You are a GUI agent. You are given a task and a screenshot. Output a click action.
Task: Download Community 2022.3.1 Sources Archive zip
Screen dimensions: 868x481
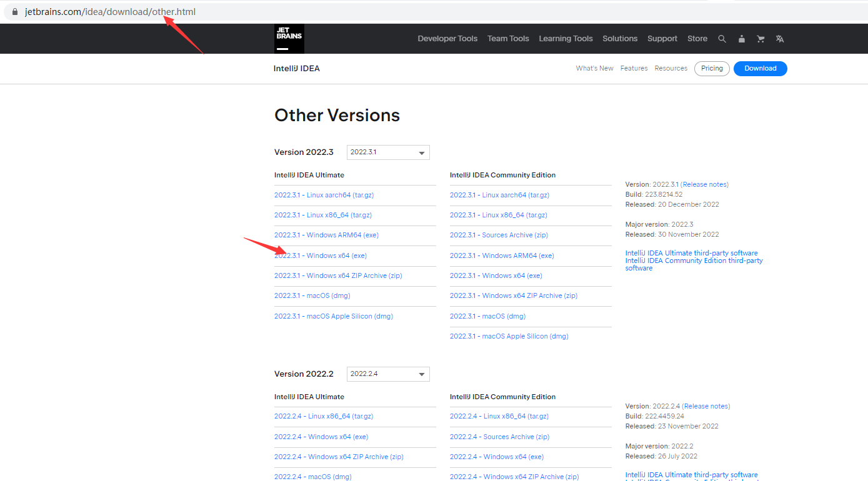tap(499, 235)
